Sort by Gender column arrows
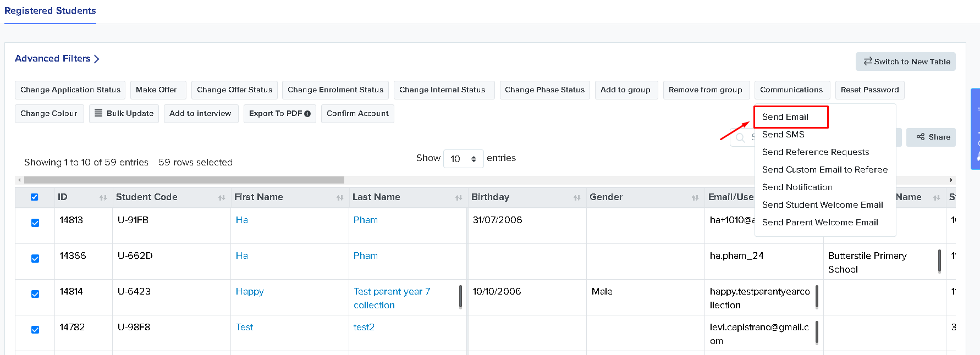Screen dimensions: 980x355 (x=695, y=198)
